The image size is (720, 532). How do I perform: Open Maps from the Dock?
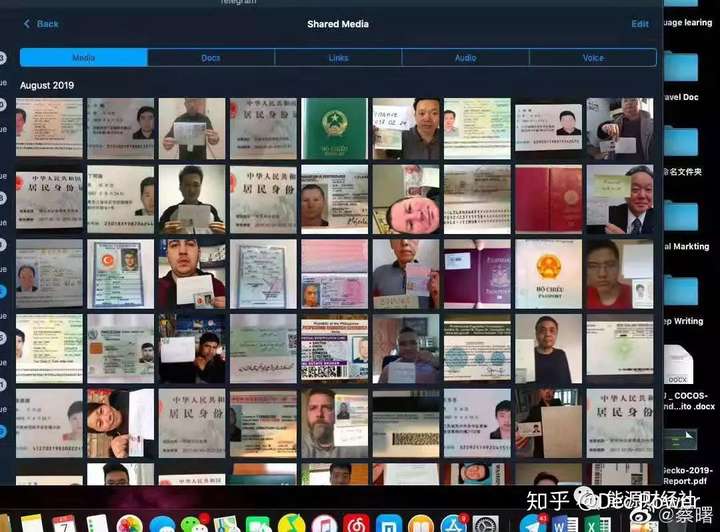click(x=226, y=524)
